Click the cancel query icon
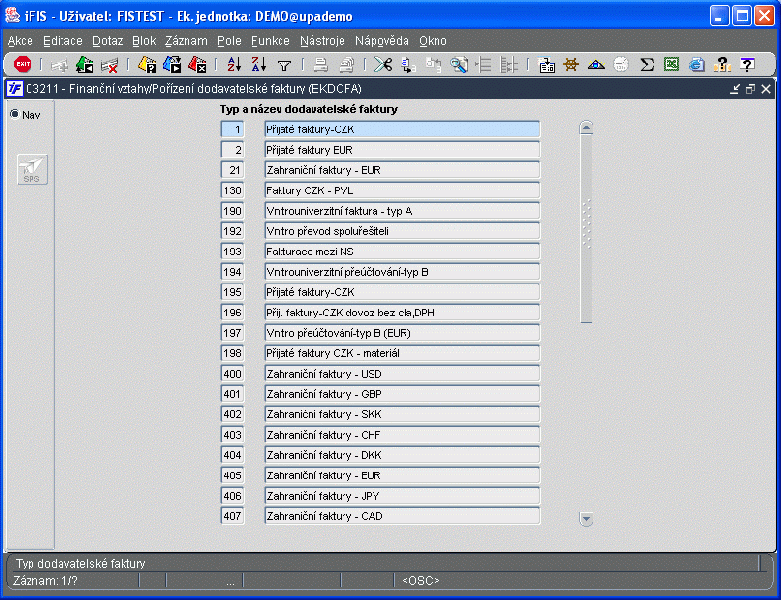Image resolution: width=781 pixels, height=600 pixels. [197, 64]
